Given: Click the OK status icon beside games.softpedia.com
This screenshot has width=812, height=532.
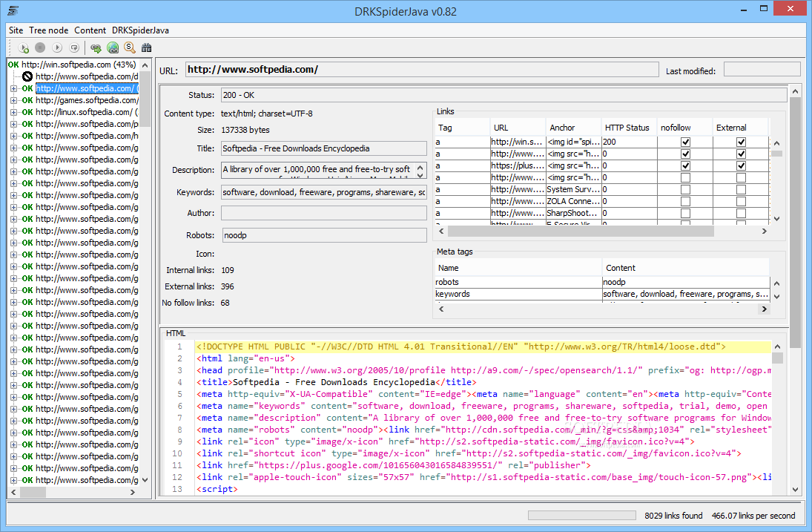Looking at the screenshot, I should point(27,100).
